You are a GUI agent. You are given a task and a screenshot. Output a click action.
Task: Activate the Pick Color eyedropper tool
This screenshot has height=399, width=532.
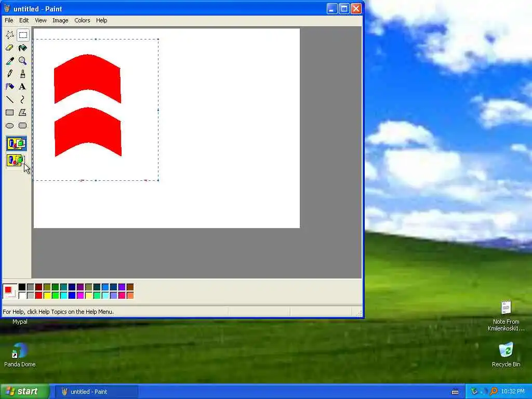tap(10, 61)
